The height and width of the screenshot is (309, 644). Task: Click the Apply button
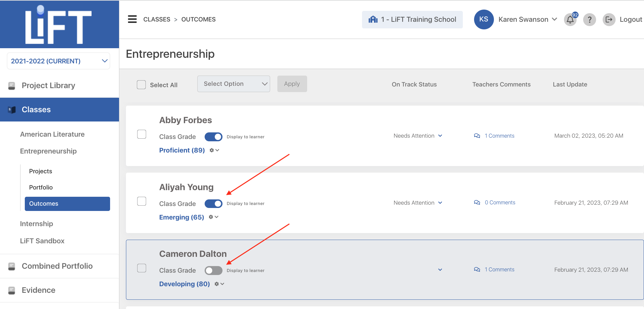click(292, 84)
